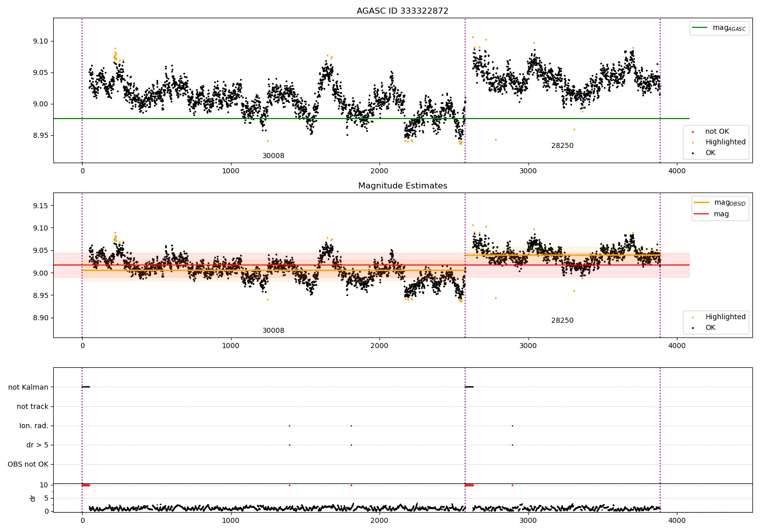The height and width of the screenshot is (532, 760).
Task: Click the 9.15 y-tick in Magnitude Estimates plot
Action: point(40,206)
